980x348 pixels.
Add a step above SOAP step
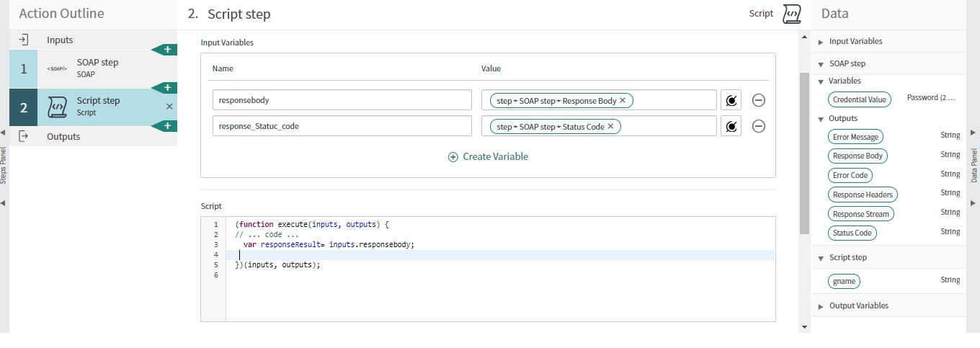coord(167,50)
